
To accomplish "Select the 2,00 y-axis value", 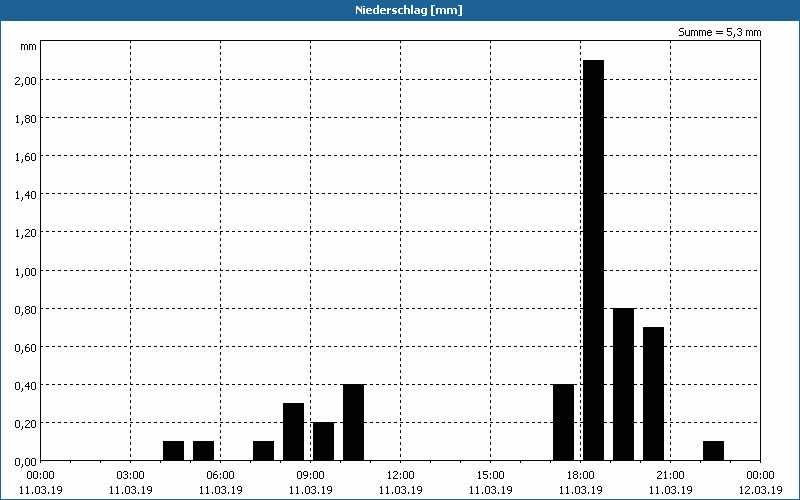I will [26, 80].
